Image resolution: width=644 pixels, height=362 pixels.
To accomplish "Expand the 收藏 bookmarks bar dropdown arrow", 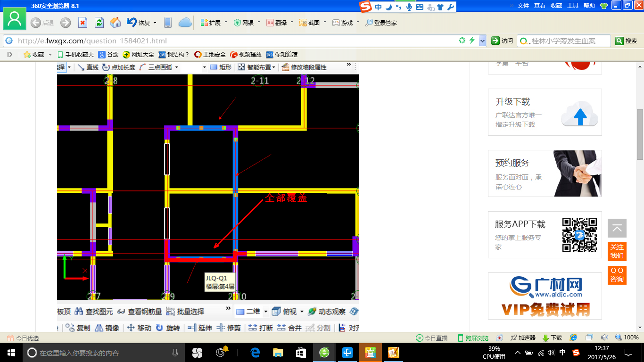I will point(50,55).
